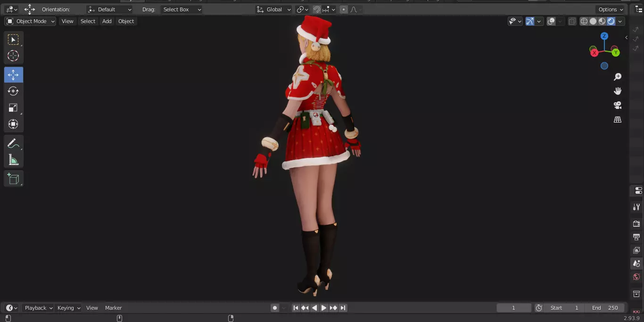Switch to solid shading
This screenshot has height=322, width=644.
(593, 21)
